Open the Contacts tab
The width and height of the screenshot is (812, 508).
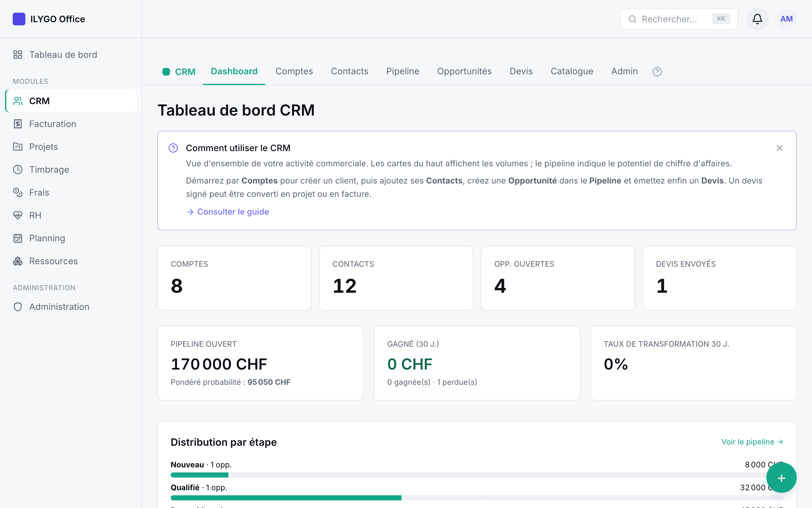click(349, 71)
